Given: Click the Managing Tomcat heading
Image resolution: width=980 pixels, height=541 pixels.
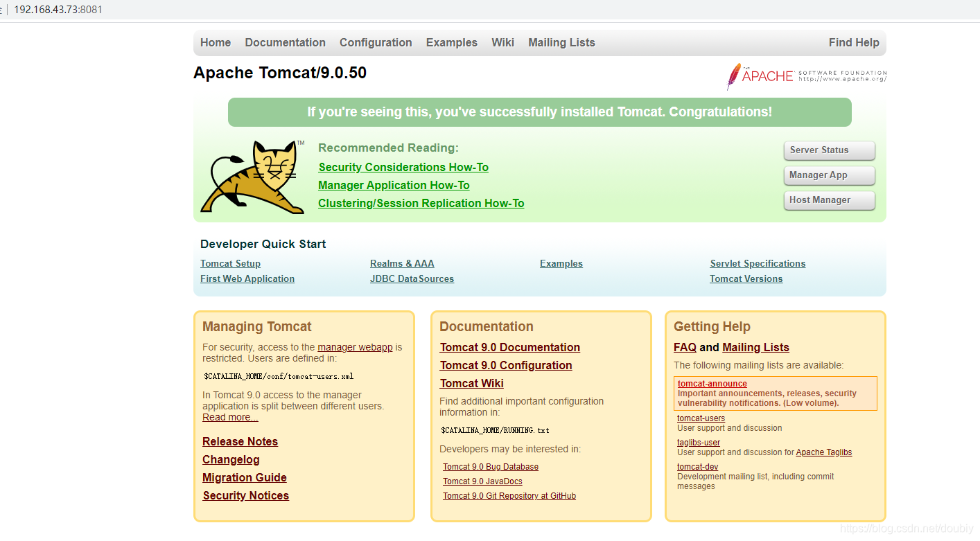Looking at the screenshot, I should tap(257, 326).
